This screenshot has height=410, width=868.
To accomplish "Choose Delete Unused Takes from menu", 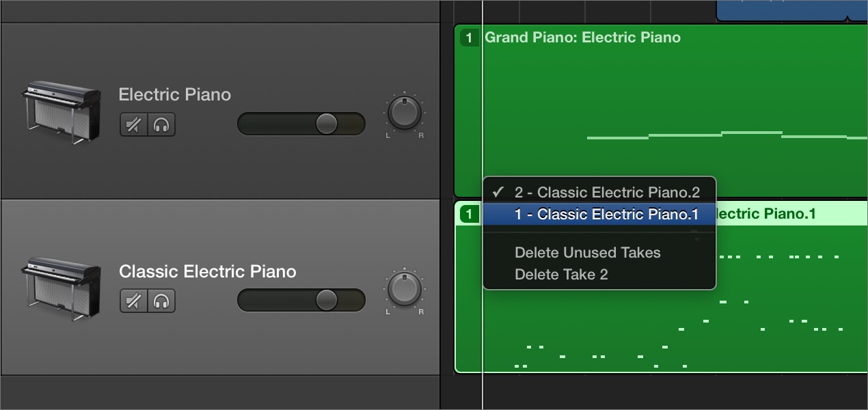I will (x=599, y=252).
